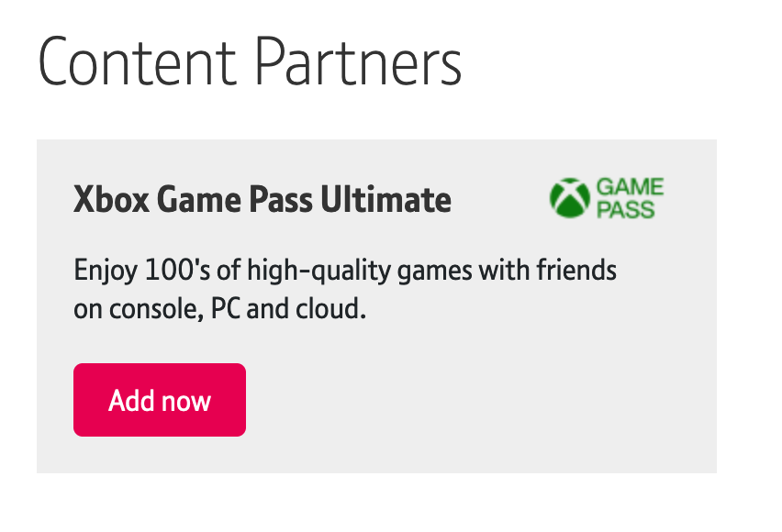Click the heading above the partner card
The height and width of the screenshot is (532, 782).
251,61
